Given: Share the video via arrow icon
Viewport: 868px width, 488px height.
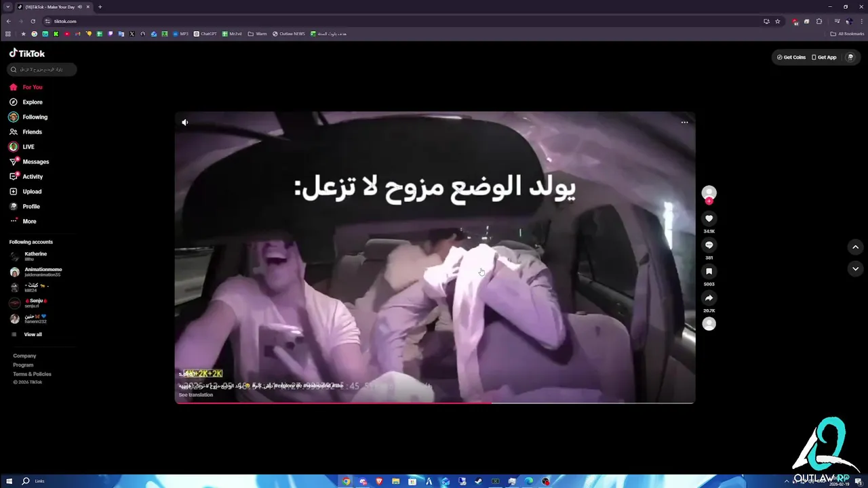Looking at the screenshot, I should pyautogui.click(x=709, y=298).
